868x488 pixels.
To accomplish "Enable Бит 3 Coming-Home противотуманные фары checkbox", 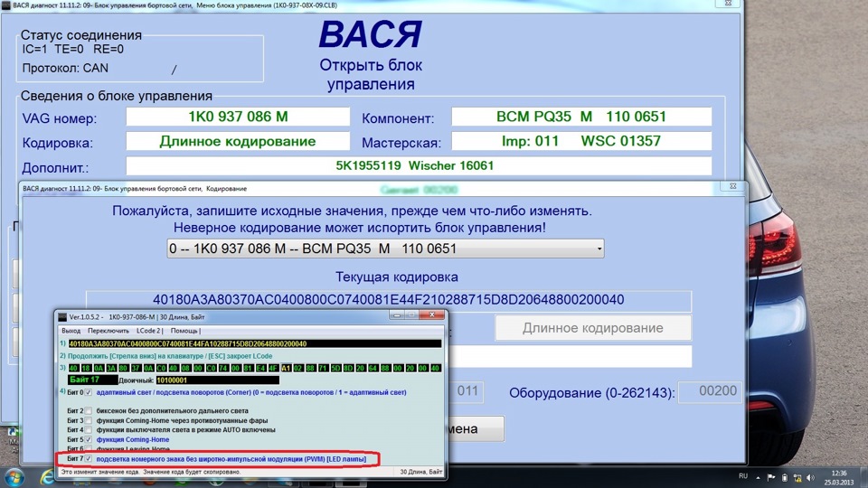I will pos(89,420).
